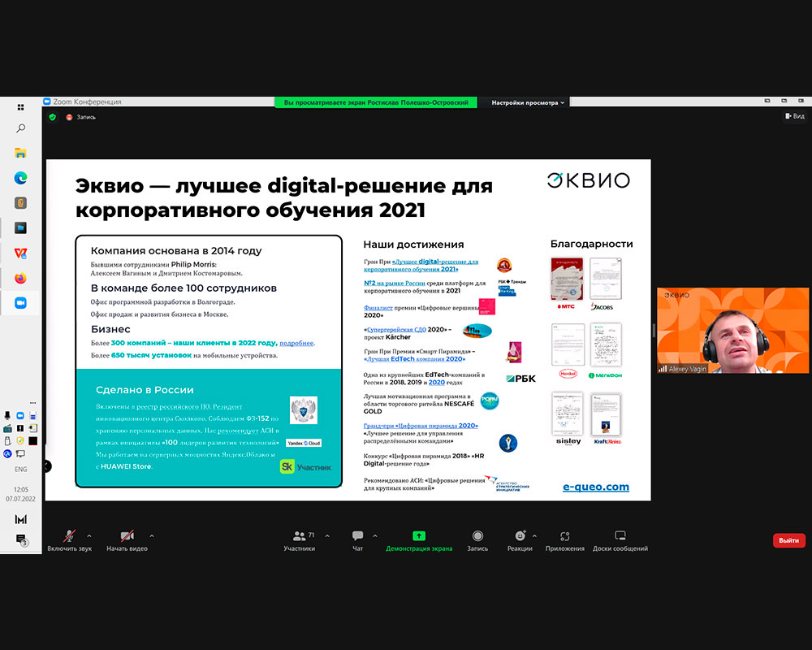Open the №2 на рынке России link

pos(394,283)
